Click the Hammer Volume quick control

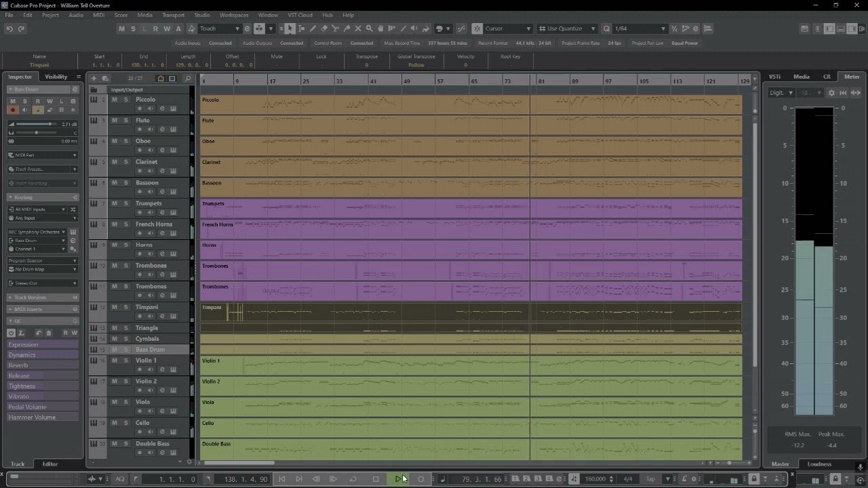[43, 418]
